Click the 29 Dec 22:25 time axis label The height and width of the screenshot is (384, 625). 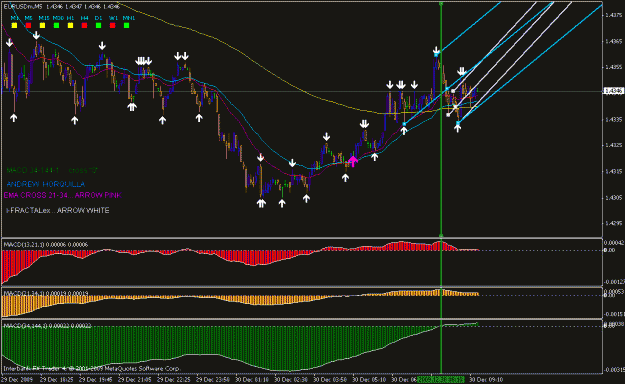(173, 380)
